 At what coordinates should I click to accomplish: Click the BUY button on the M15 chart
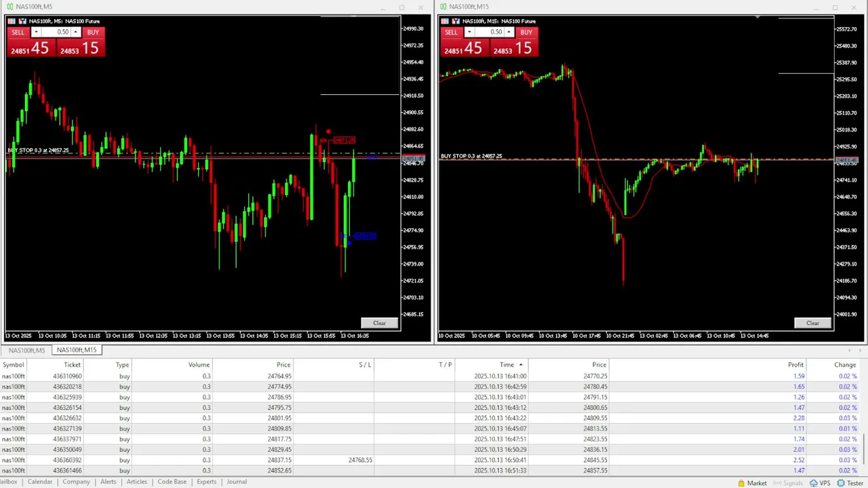526,32
